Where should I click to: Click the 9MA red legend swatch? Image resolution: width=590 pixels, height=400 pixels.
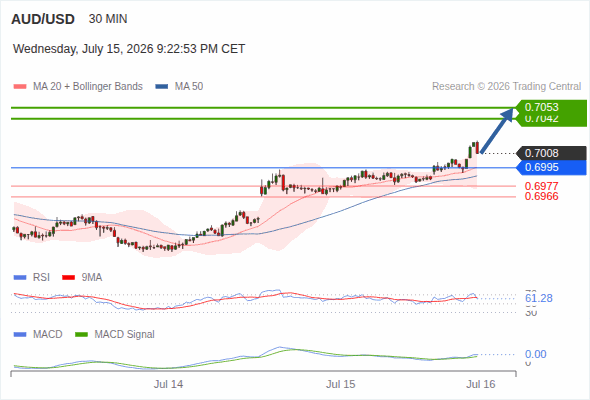tap(68, 278)
